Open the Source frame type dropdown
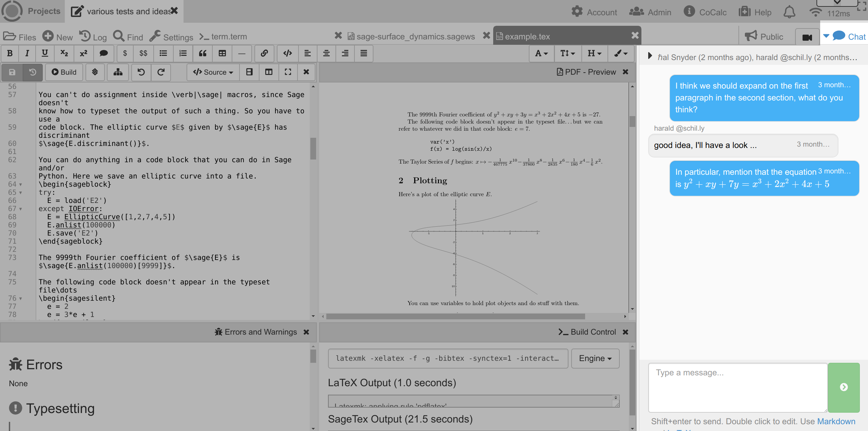The width and height of the screenshot is (868, 431). point(213,72)
